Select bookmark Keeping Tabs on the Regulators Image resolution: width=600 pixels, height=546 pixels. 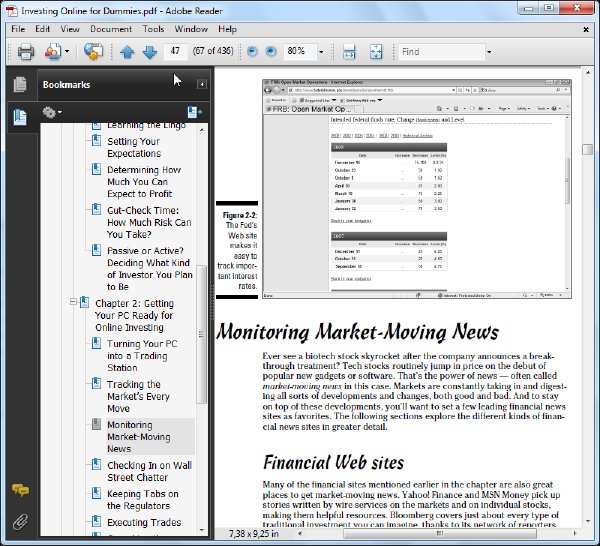(x=143, y=500)
